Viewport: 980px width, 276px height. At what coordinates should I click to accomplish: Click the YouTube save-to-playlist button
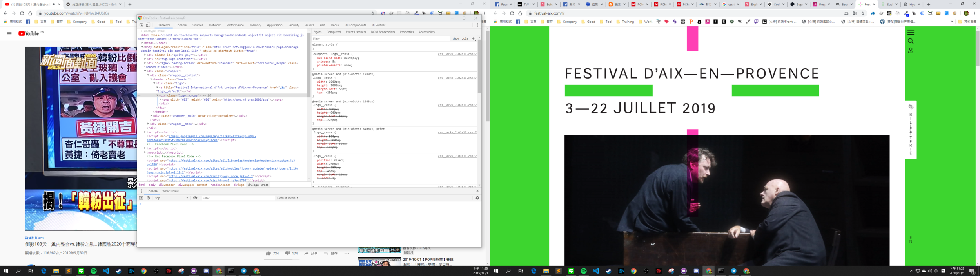pos(330,253)
